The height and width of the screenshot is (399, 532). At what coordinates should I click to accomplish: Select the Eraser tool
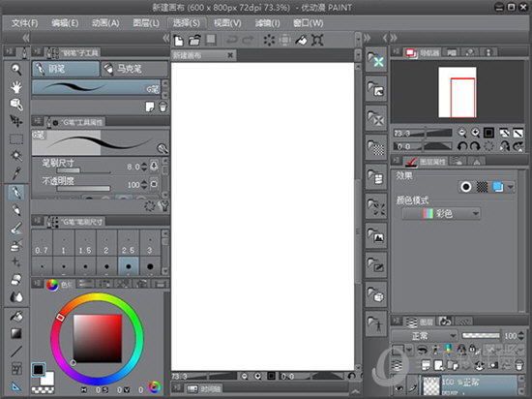click(15, 280)
